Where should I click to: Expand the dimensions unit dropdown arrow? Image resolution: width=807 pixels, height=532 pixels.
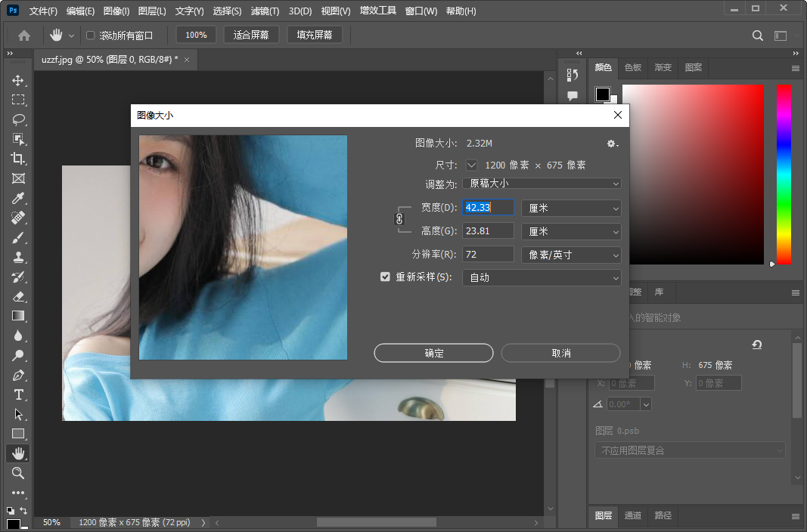click(x=471, y=165)
